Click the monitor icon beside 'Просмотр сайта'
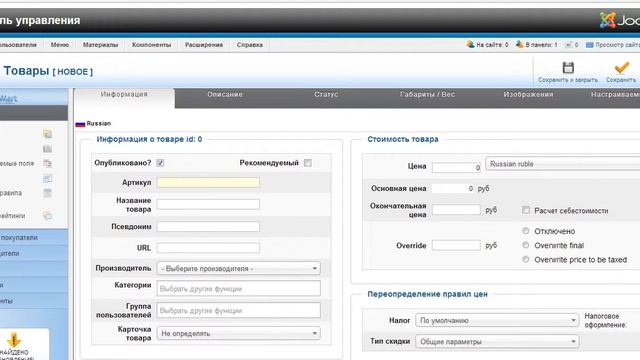 (589, 44)
